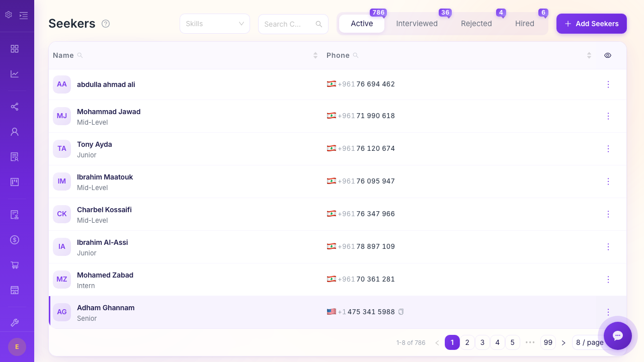Open the chat support bubble
The height and width of the screenshot is (362, 644).
click(x=617, y=336)
